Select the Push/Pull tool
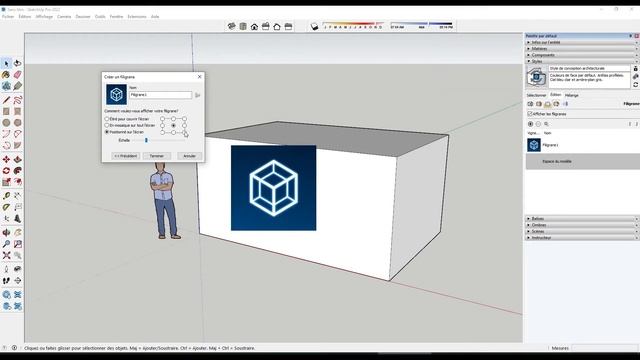The image size is (640, 360). (18, 159)
